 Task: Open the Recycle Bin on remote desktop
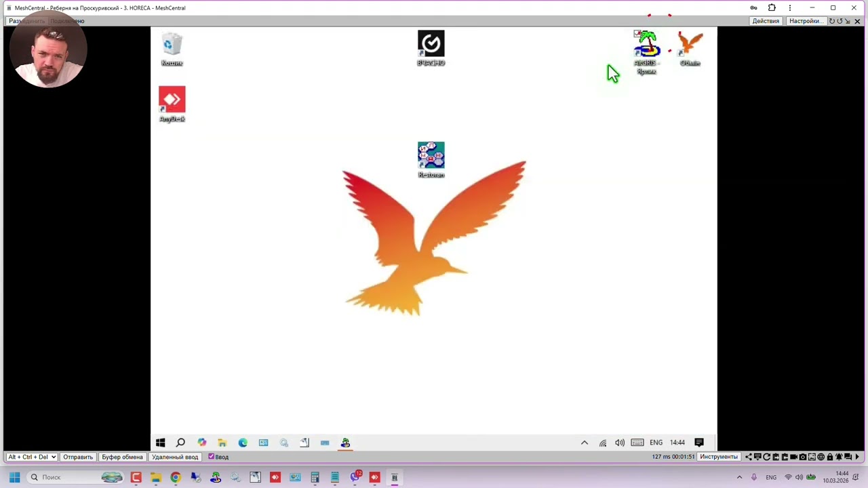(x=172, y=49)
